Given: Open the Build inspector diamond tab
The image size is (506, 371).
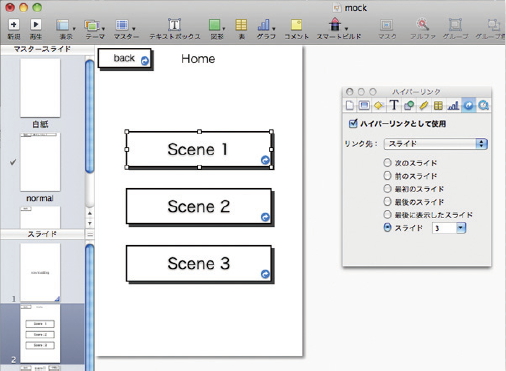Looking at the screenshot, I should pyautogui.click(x=378, y=106).
